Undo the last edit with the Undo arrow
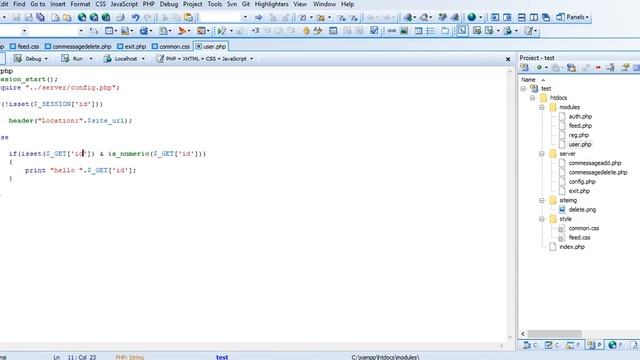The height and width of the screenshot is (360, 640). point(135,18)
